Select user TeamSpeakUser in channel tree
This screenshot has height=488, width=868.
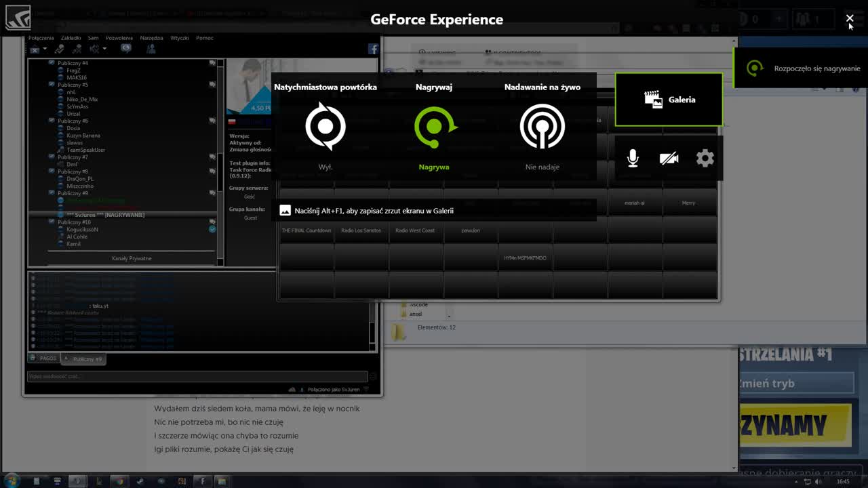[x=85, y=150]
